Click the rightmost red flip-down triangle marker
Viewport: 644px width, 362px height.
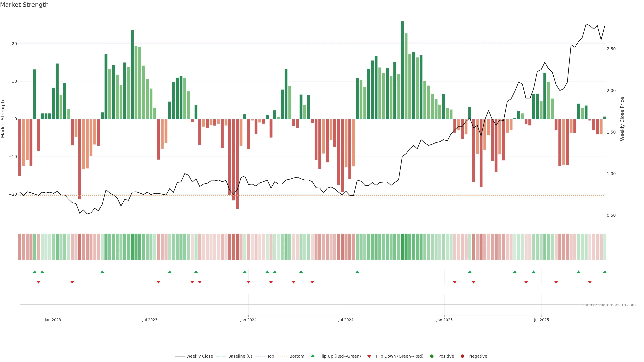point(590,282)
